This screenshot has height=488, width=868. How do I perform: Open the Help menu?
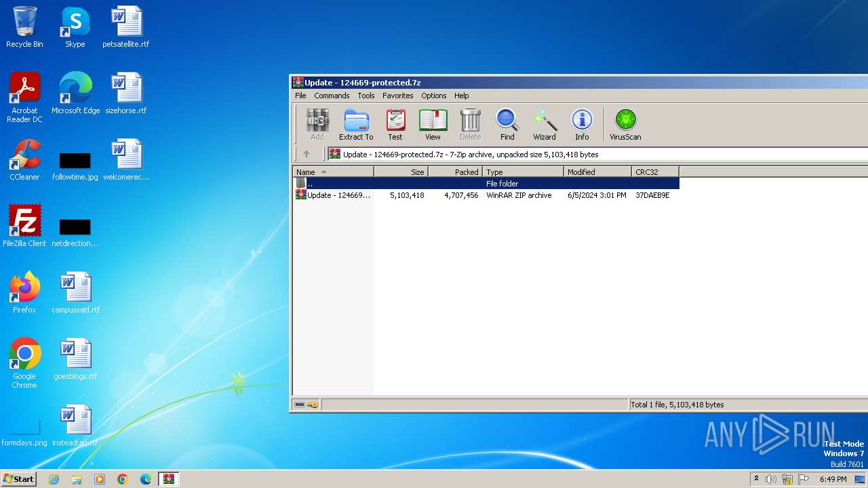(x=462, y=96)
